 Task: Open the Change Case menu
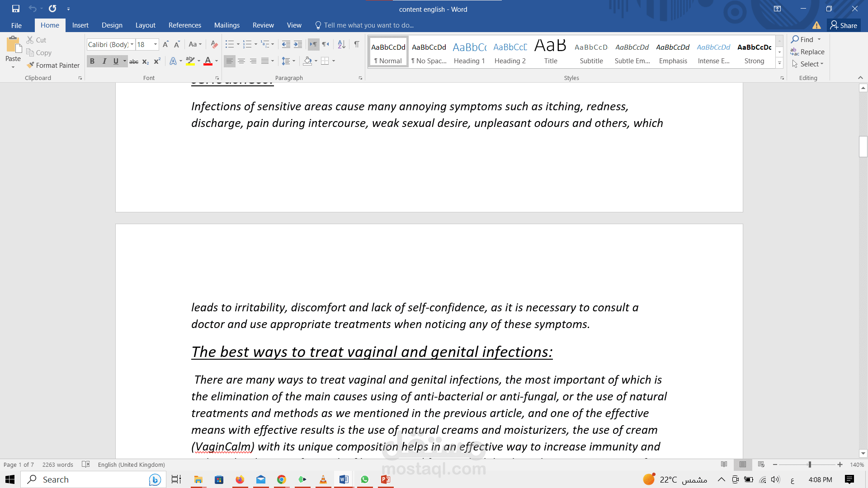[195, 44]
